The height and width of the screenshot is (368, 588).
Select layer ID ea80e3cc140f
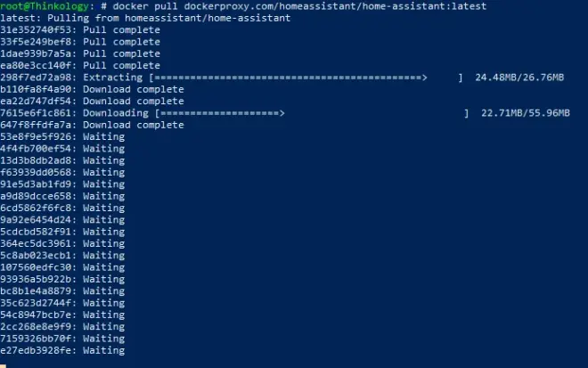pyautogui.click(x=36, y=66)
